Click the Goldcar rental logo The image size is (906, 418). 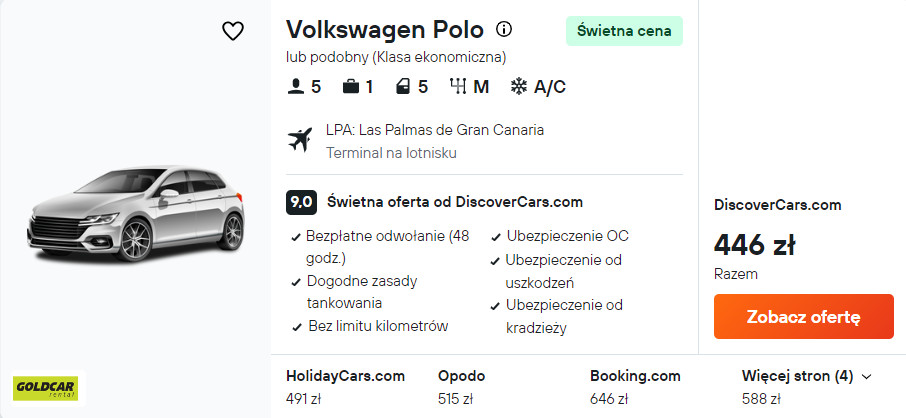(45, 388)
